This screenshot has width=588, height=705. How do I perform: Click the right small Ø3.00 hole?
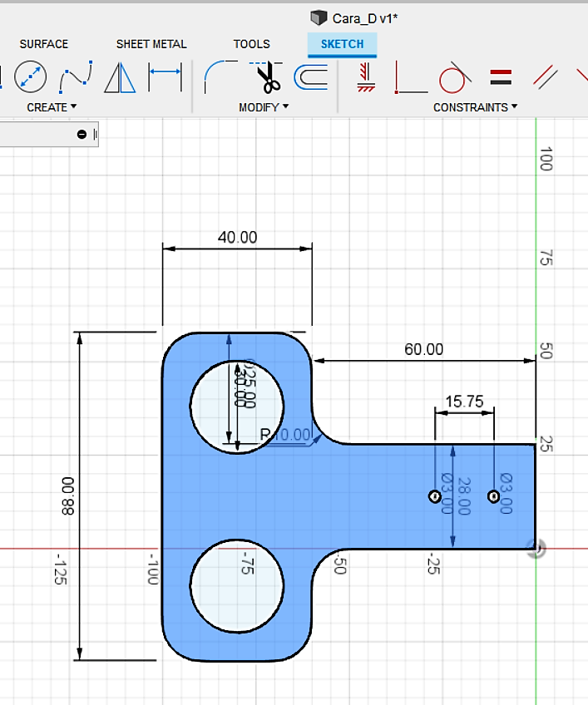click(x=493, y=496)
